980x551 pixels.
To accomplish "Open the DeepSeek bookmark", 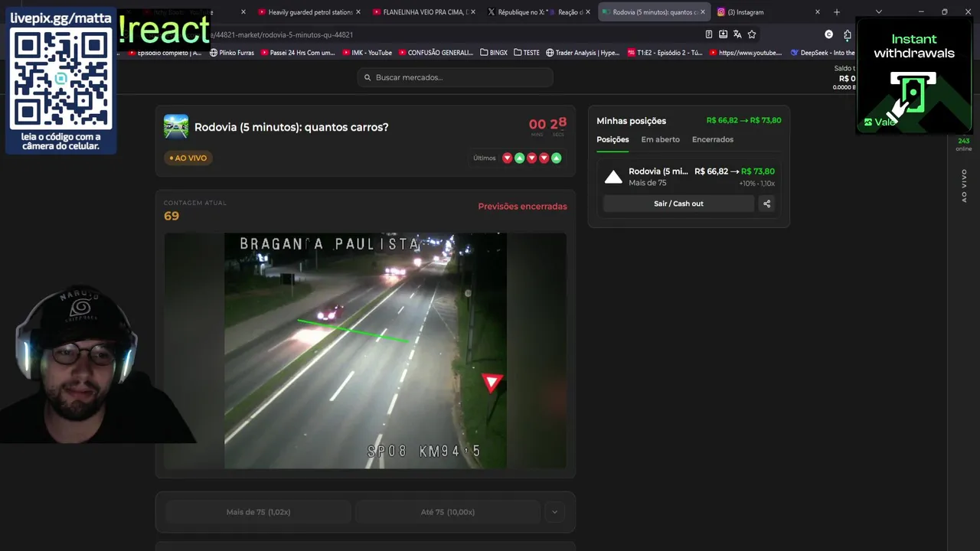I will [822, 53].
